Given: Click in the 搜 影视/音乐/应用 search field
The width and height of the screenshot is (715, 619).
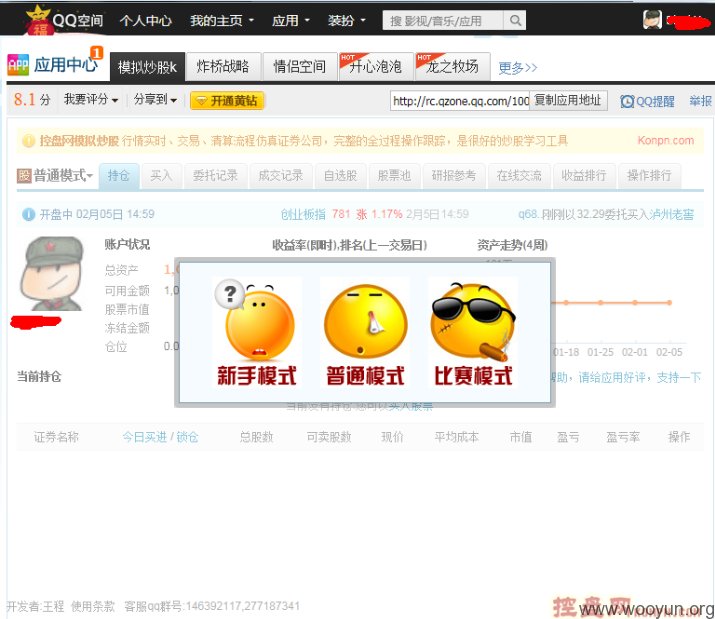Looking at the screenshot, I should 443,21.
